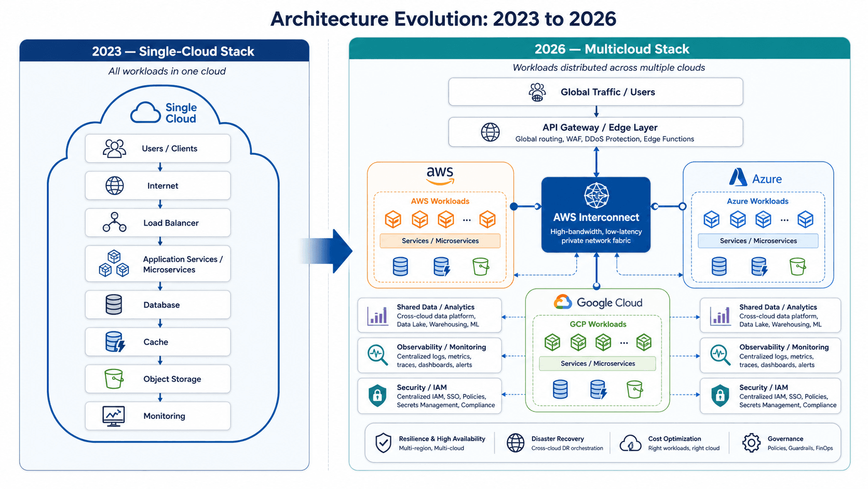Click the Azure Services / Microservices bar
This screenshot has width=868, height=489.
coord(758,241)
